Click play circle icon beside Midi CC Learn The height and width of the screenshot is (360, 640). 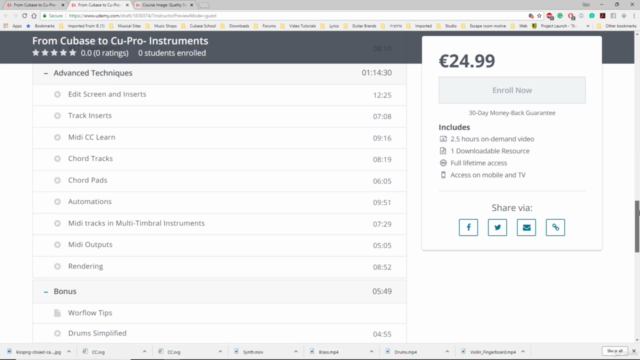[x=57, y=138]
